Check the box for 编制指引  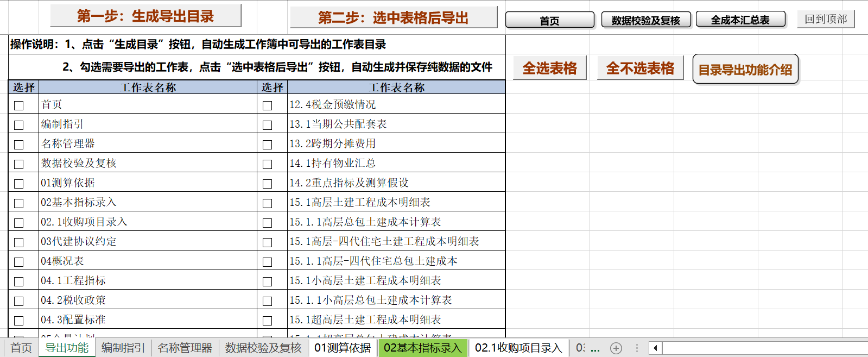19,125
